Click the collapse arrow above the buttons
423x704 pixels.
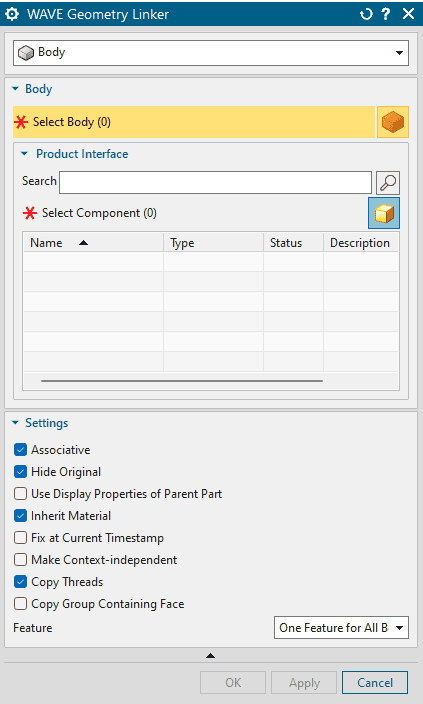tap(210, 656)
